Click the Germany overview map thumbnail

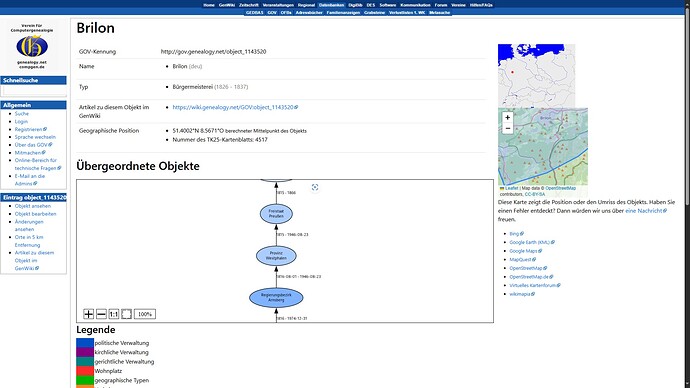click(536, 76)
